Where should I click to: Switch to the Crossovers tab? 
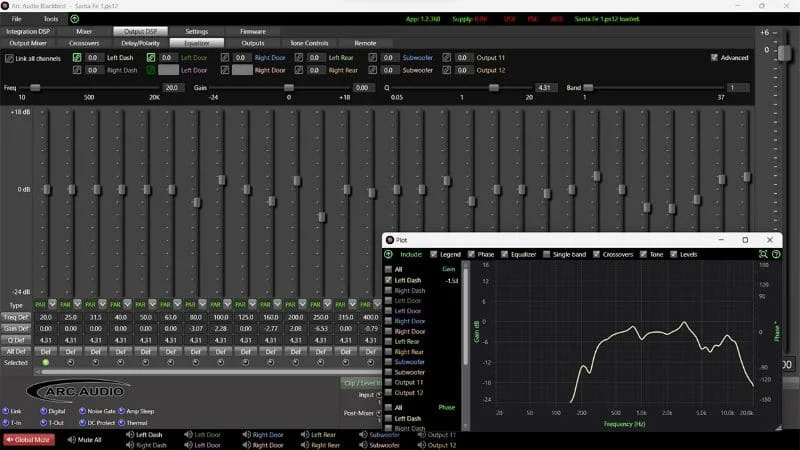[84, 43]
